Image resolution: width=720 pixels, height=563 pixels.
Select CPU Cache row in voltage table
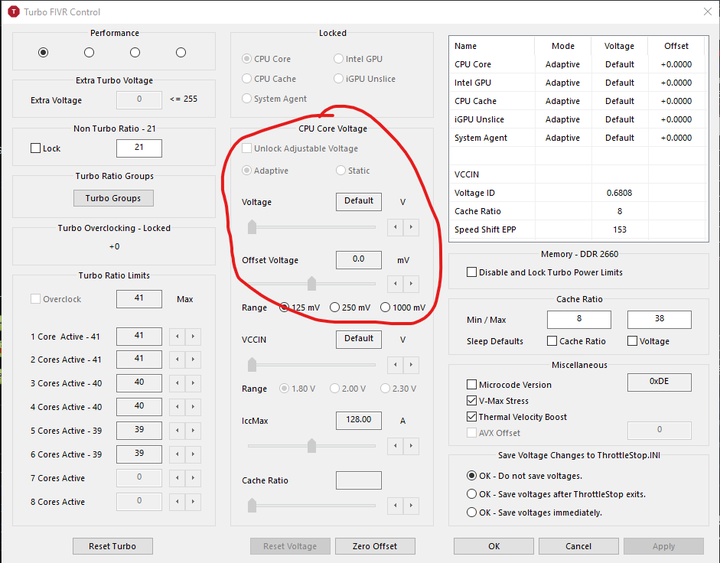pyautogui.click(x=579, y=101)
